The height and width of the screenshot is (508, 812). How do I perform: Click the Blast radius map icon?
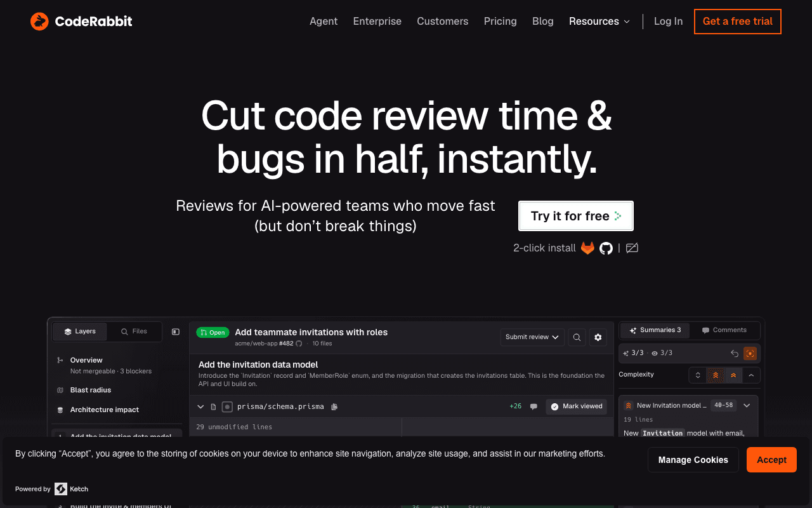coord(60,390)
